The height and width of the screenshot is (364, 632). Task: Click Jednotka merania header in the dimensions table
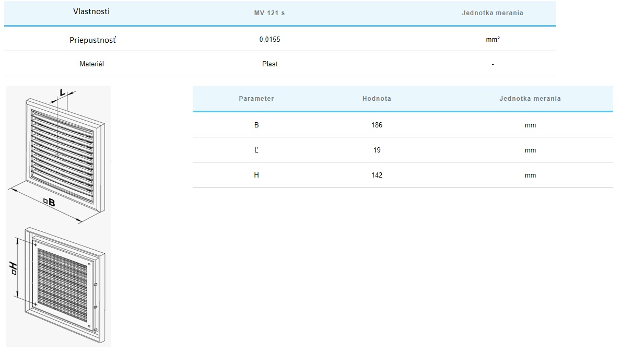coord(530,99)
